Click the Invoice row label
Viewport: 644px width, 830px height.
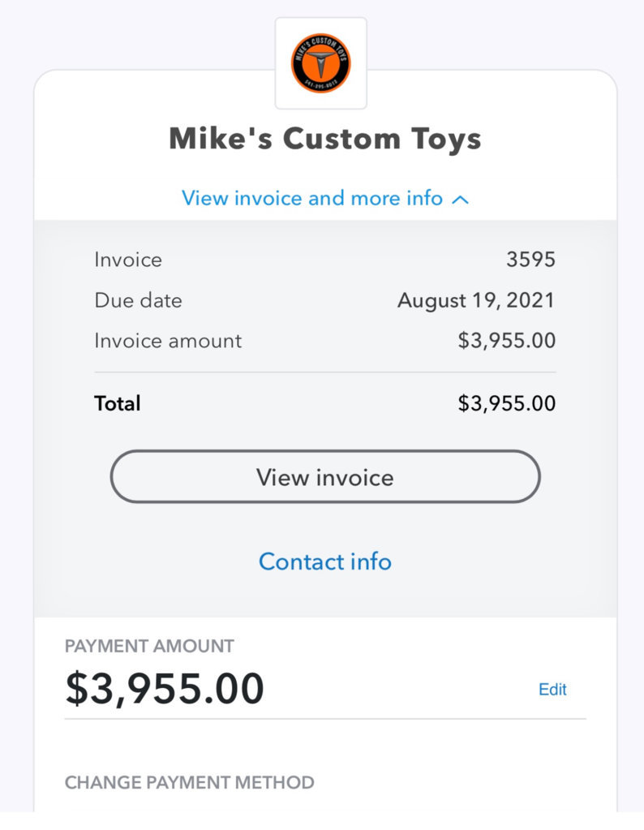(x=128, y=260)
